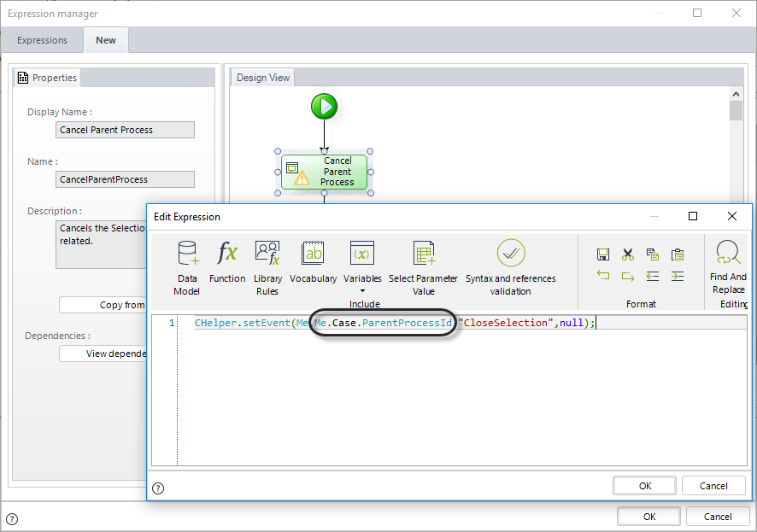This screenshot has height=532, width=757.
Task: Select the Design View tab
Action: coord(262,78)
